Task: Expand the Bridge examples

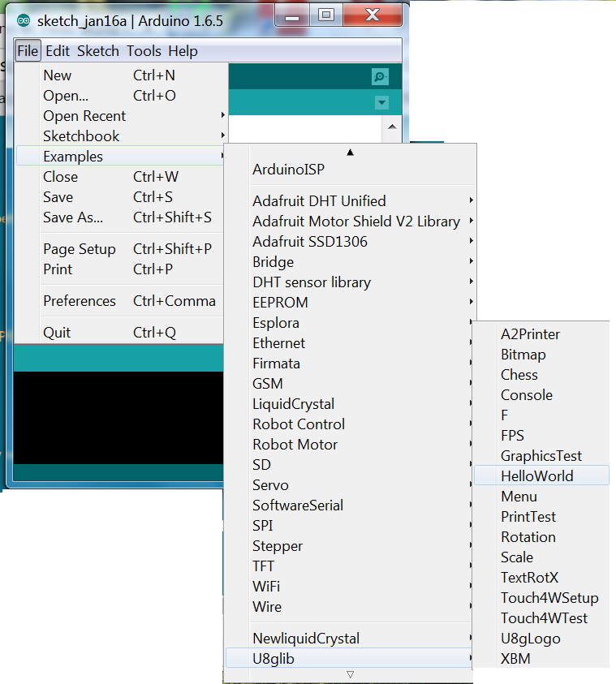Action: tap(351, 262)
